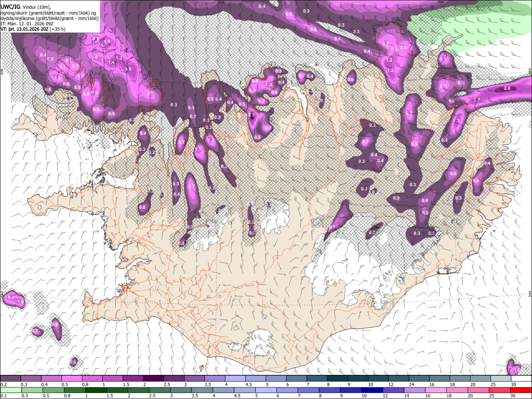Click the 1.5 value over the Westfjords
The width and height of the screenshot is (532, 399).
(128, 69)
